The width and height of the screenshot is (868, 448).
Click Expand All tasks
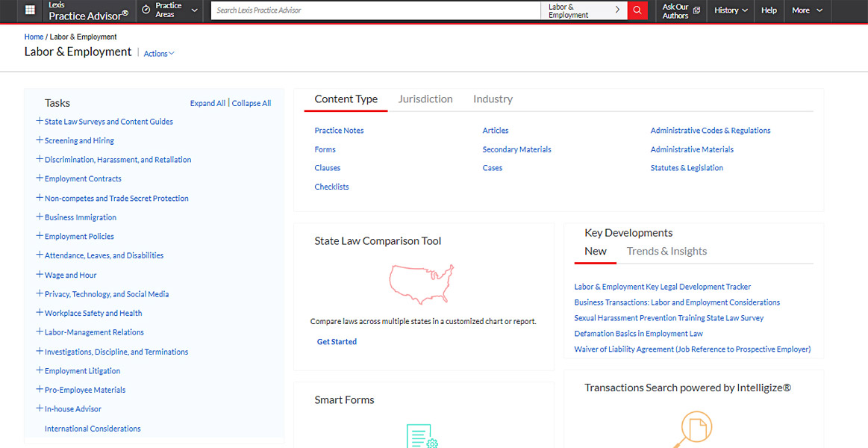[x=207, y=104]
